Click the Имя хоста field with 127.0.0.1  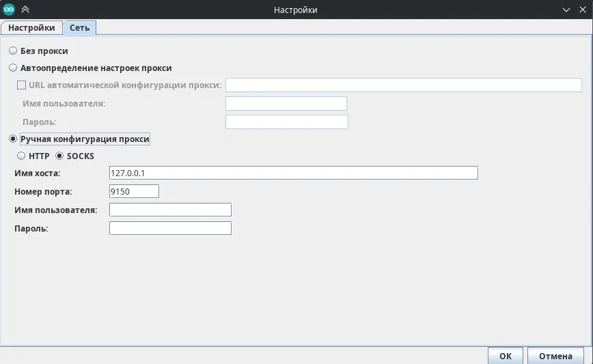[294, 173]
